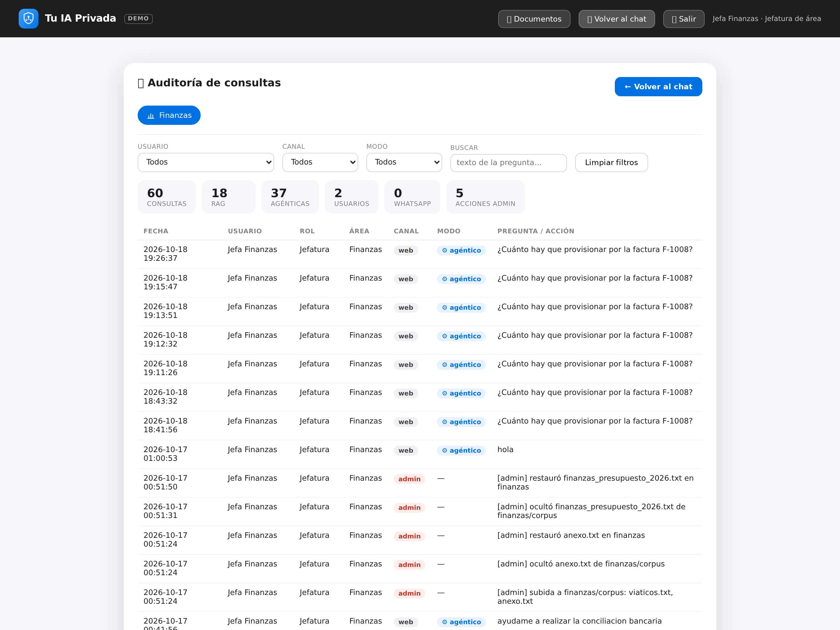Expand the Canal filter dropdown
Viewport: 840px width, 630px height.
point(320,162)
